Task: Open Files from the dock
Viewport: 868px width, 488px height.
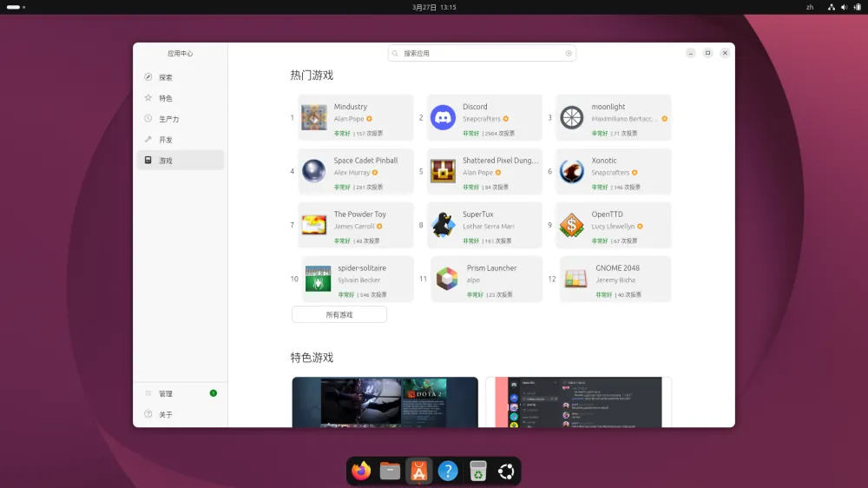Action: (390, 471)
